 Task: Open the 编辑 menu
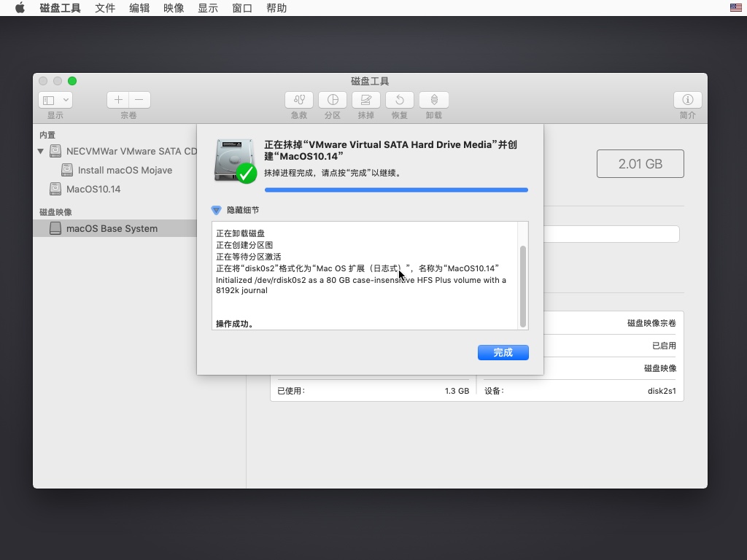[139, 8]
